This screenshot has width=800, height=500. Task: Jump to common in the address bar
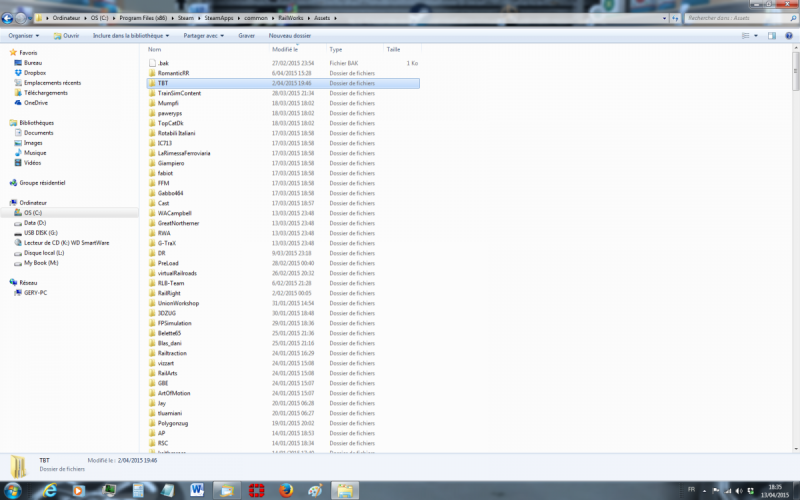[x=256, y=18]
